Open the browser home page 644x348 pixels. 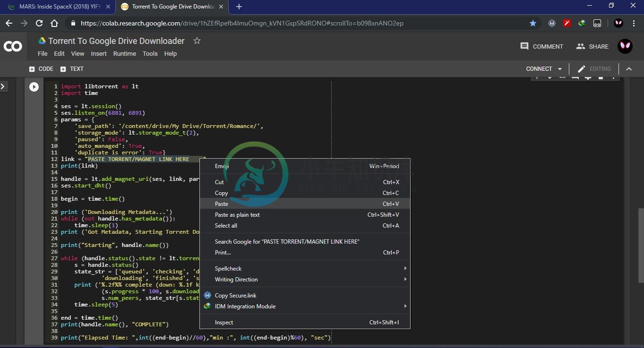(x=54, y=23)
